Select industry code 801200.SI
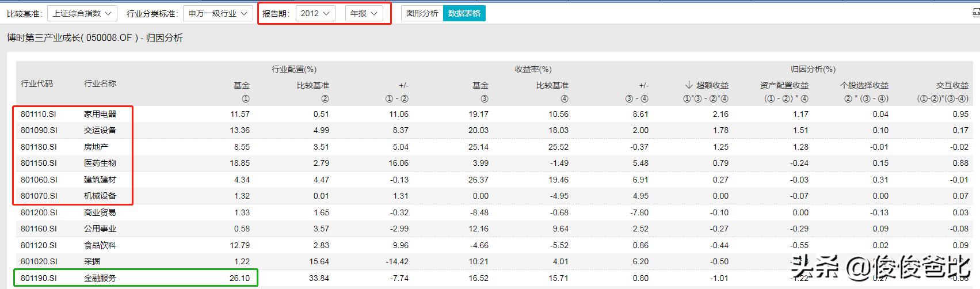Image resolution: width=980 pixels, height=289 pixels. (39, 212)
